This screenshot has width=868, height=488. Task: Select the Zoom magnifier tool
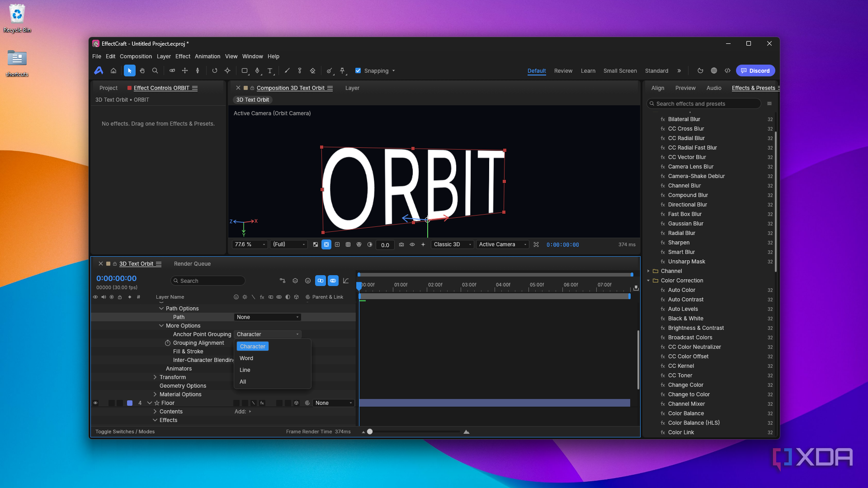pos(155,70)
